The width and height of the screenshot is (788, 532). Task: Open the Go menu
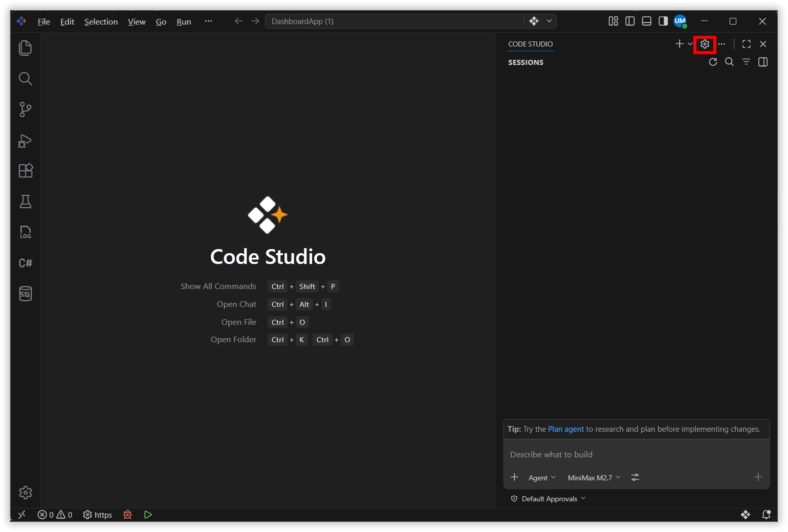click(161, 21)
